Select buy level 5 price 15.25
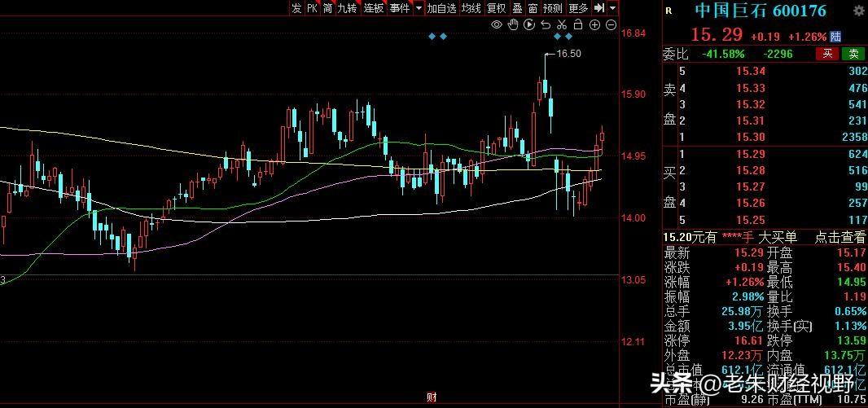This screenshot has width=868, height=408. pyautogui.click(x=751, y=220)
